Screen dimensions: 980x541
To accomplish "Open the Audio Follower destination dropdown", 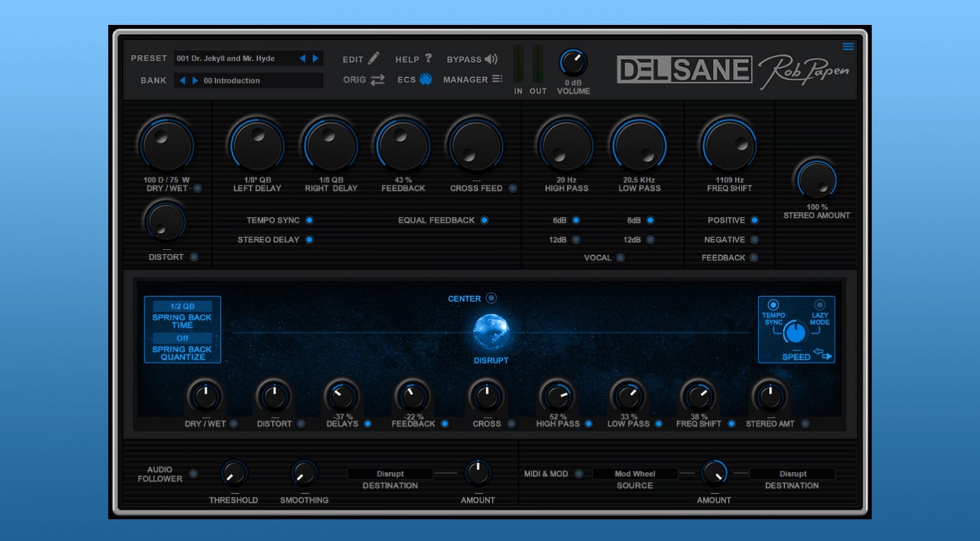I will [390, 473].
